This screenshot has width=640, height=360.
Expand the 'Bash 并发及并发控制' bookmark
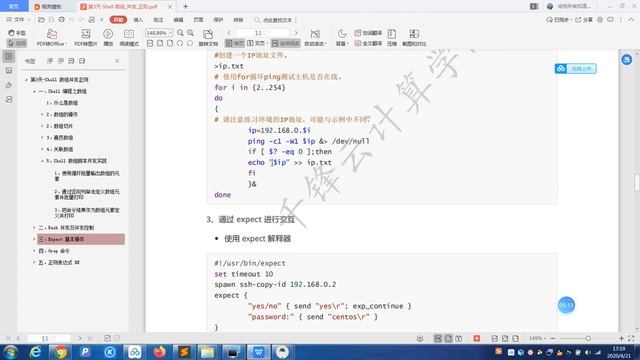coord(34,227)
